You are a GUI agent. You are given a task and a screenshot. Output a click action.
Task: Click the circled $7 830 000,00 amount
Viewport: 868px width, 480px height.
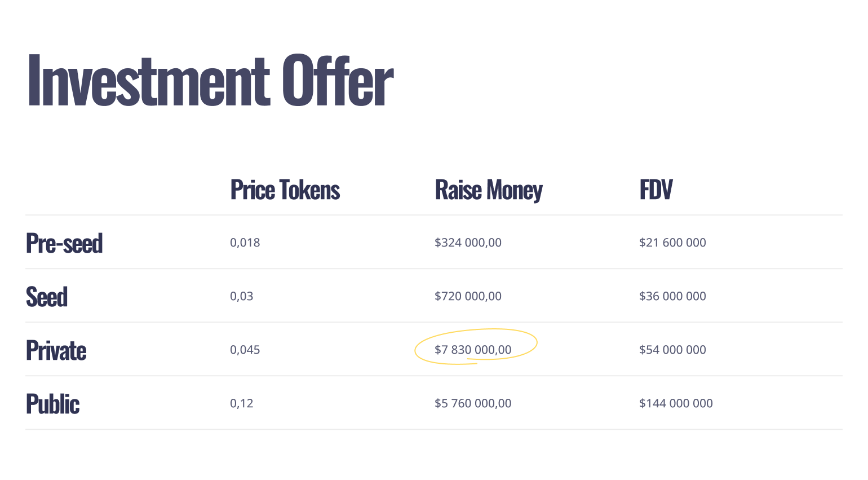(x=473, y=350)
